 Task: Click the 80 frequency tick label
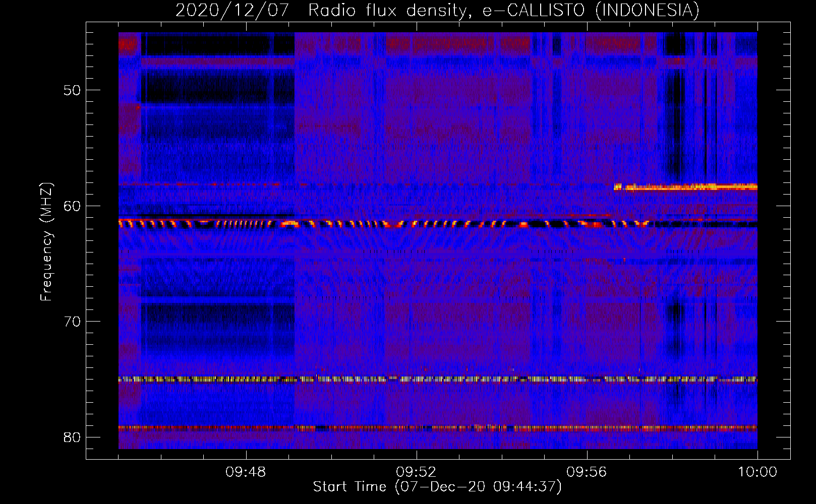tap(73, 437)
